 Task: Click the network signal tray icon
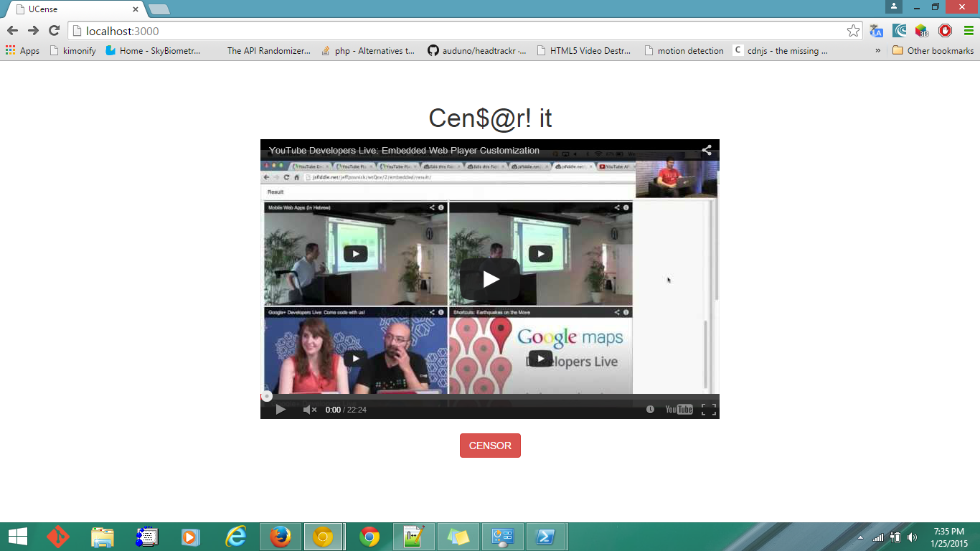878,537
